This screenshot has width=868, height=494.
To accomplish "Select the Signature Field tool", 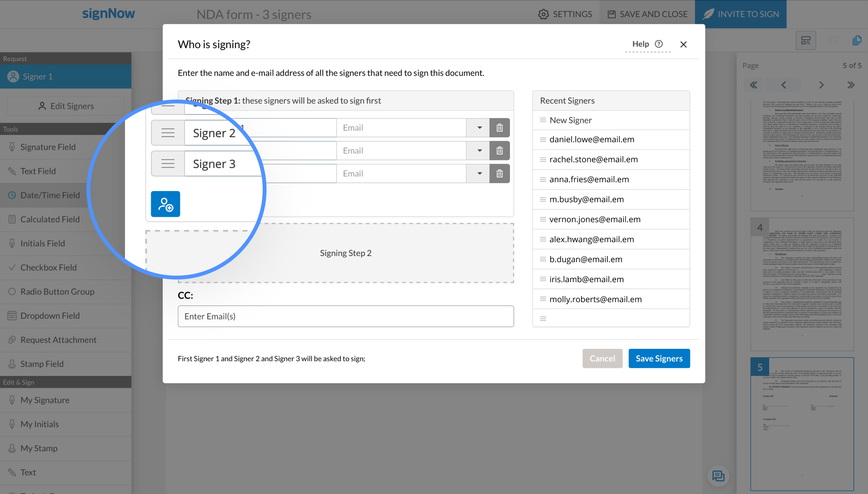I will point(48,146).
